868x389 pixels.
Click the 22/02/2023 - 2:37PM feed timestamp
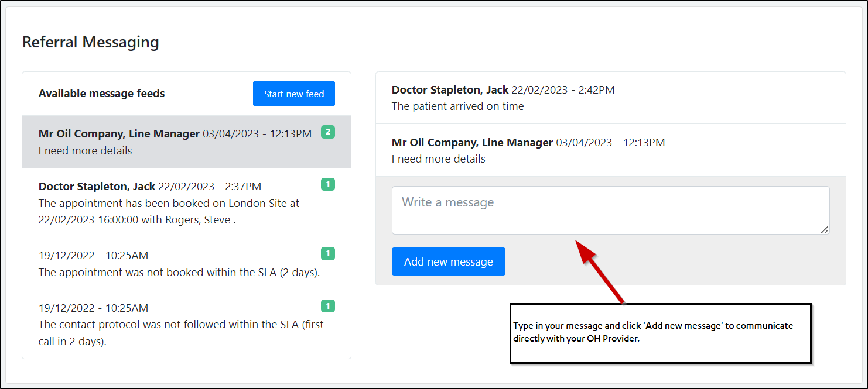coord(210,187)
